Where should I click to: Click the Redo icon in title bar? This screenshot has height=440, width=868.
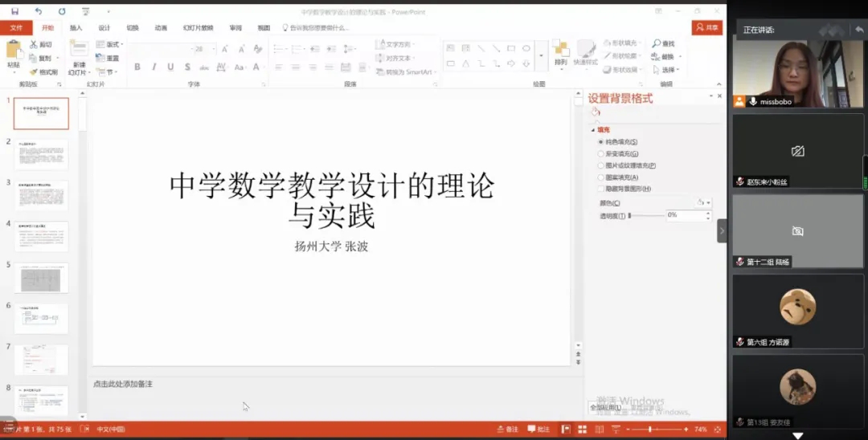pyautogui.click(x=62, y=11)
